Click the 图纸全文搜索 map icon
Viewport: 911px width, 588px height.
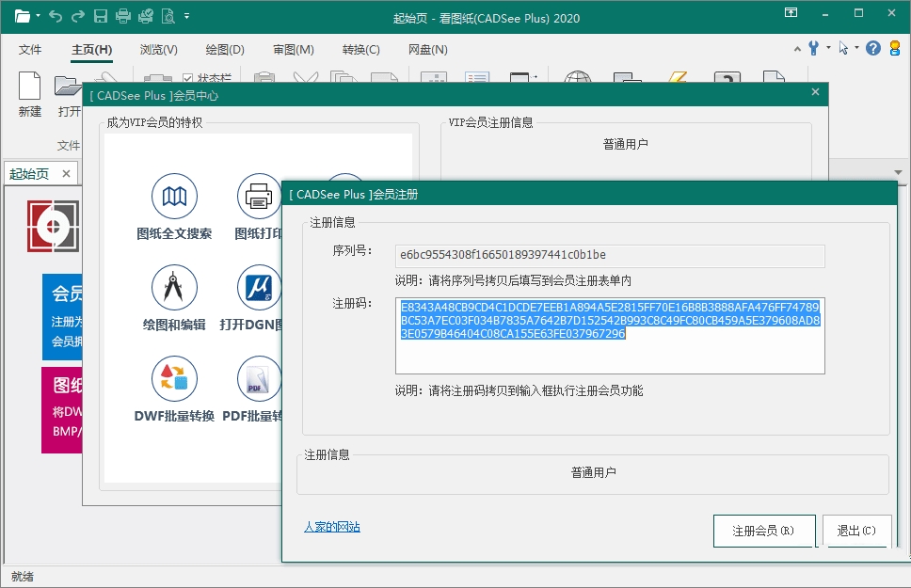tap(174, 197)
